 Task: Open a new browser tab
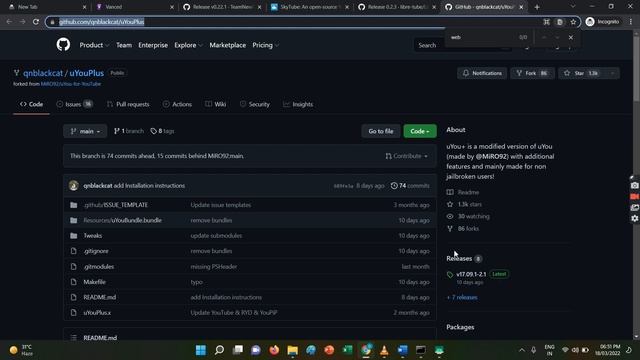[x=537, y=7]
